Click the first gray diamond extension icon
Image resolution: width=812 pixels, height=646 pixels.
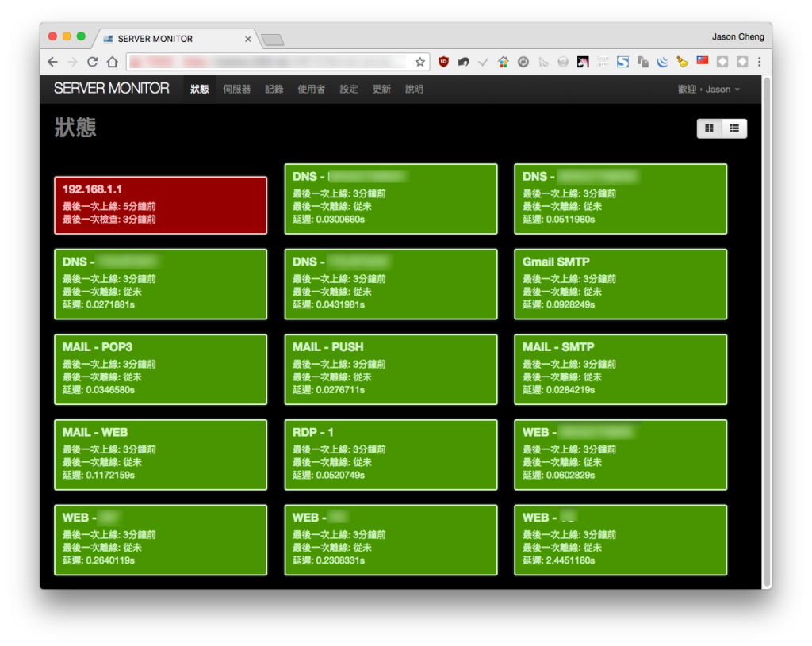722,62
